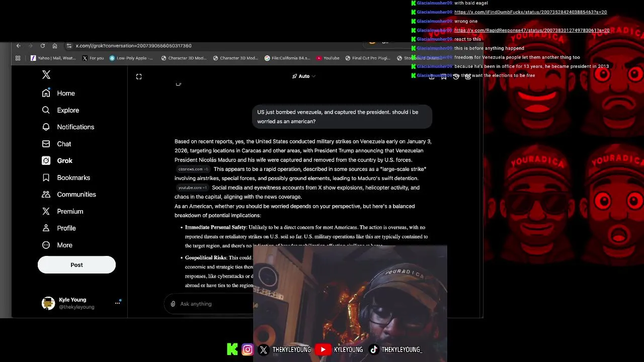This screenshot has width=644, height=362.
Task: Open the YouTube bookmark
Action: tap(328, 58)
